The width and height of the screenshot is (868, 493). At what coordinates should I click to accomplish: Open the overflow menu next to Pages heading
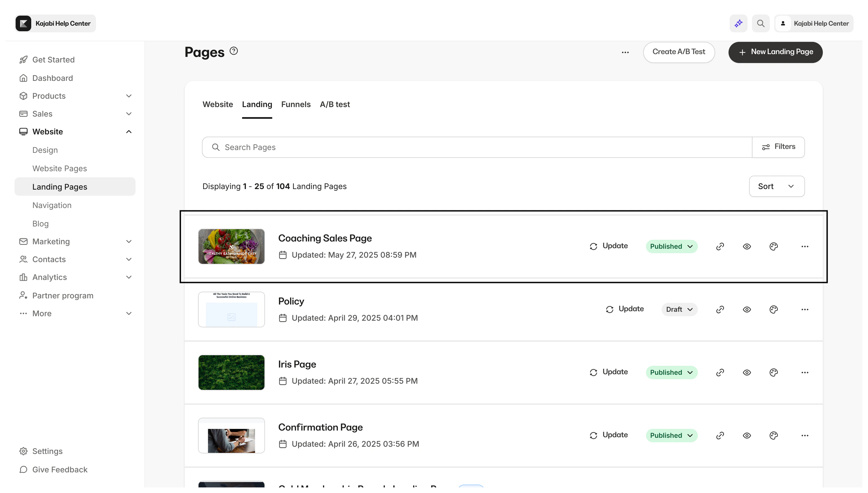pos(625,52)
